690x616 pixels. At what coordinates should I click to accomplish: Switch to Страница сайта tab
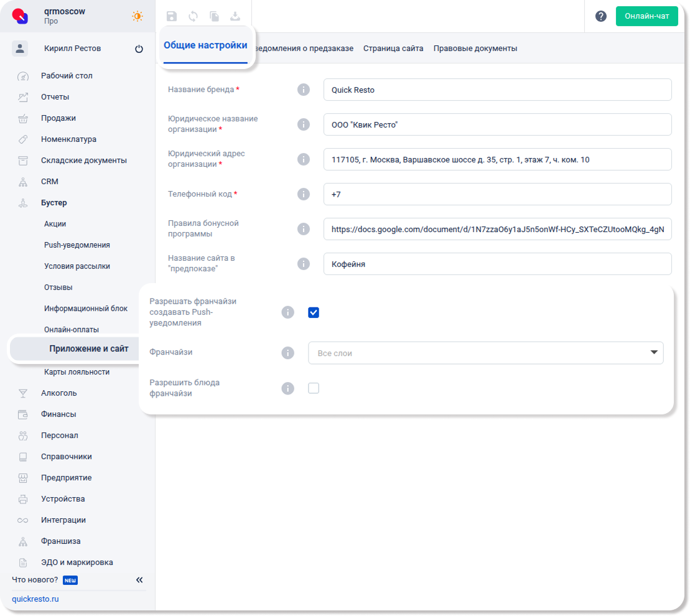point(393,49)
